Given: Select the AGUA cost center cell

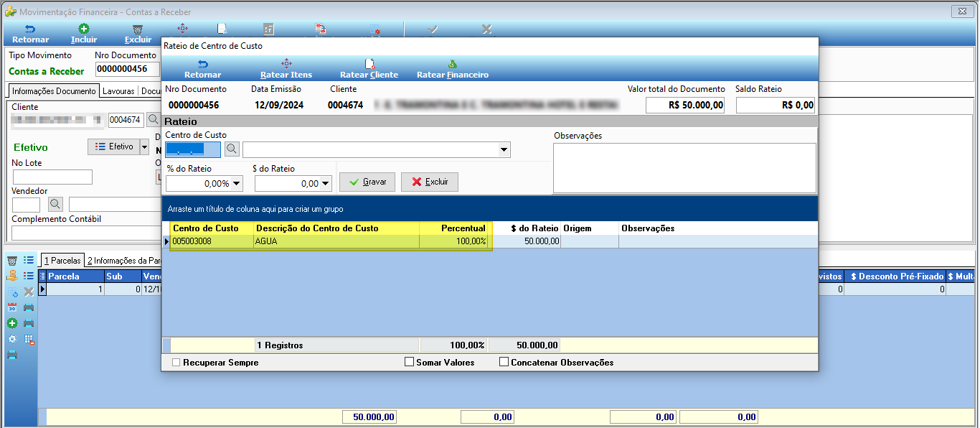Looking at the screenshot, I should click(x=336, y=241).
